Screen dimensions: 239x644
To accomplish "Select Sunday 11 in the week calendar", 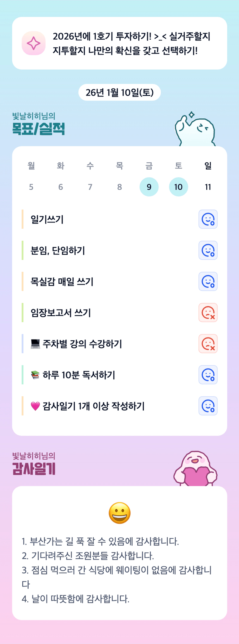I will pyautogui.click(x=208, y=187).
